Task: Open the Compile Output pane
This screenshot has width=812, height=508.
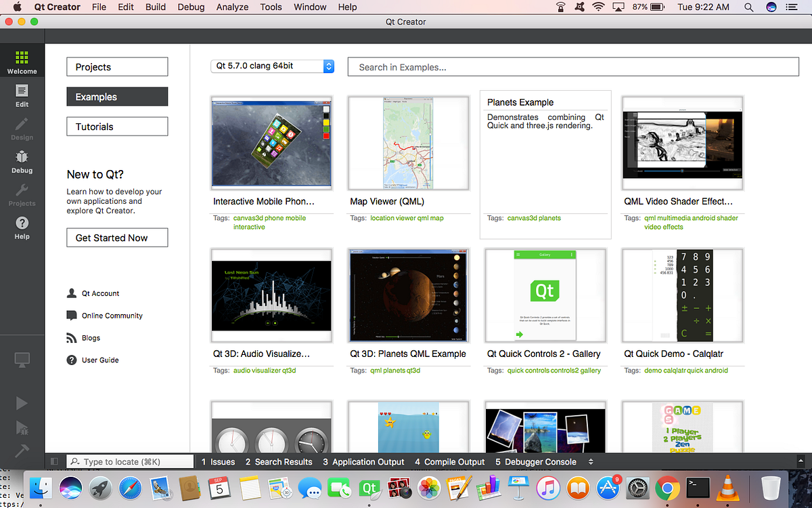Action: pos(450,461)
